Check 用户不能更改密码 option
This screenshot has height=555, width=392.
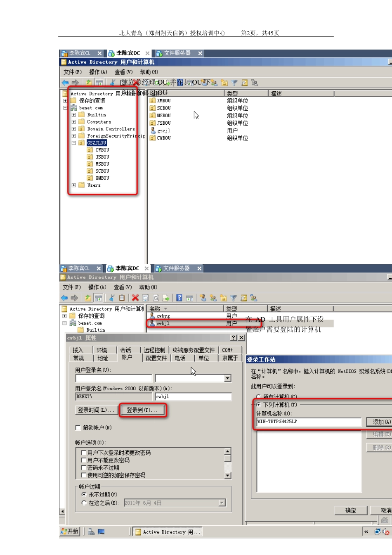click(x=84, y=460)
